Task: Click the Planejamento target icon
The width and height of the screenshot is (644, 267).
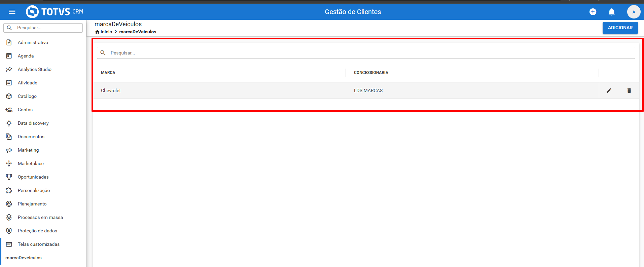Action: [x=9, y=204]
